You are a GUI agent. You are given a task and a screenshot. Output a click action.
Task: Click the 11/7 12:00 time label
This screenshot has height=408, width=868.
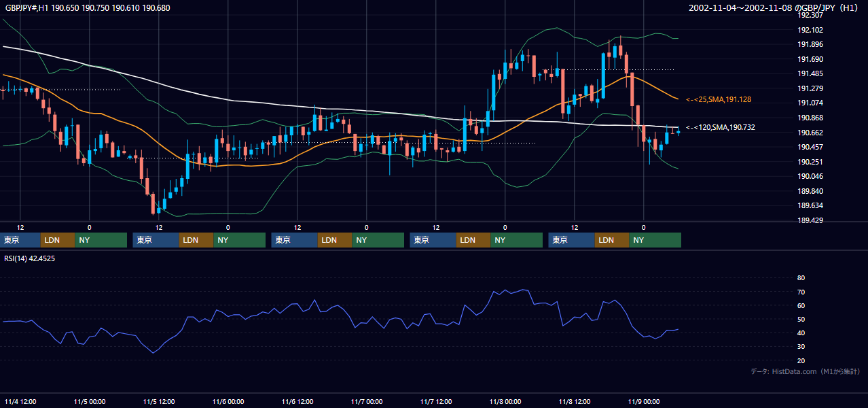pos(436,402)
